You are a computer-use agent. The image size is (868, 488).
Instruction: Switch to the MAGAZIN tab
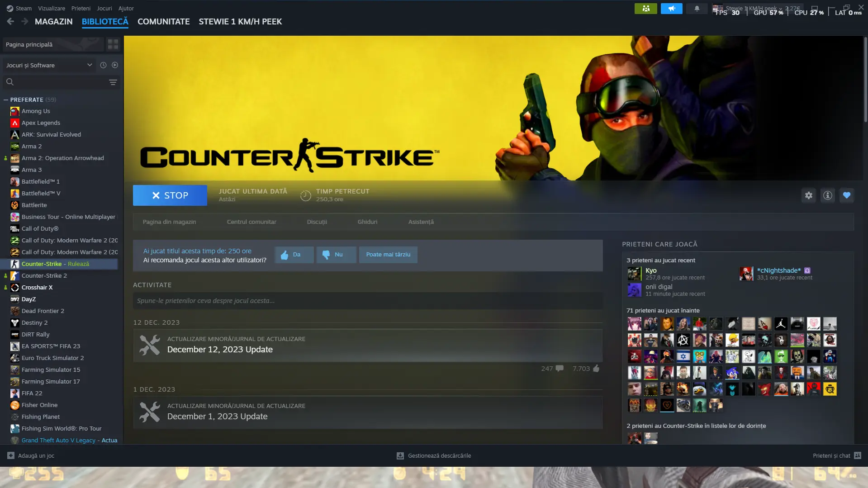53,22
